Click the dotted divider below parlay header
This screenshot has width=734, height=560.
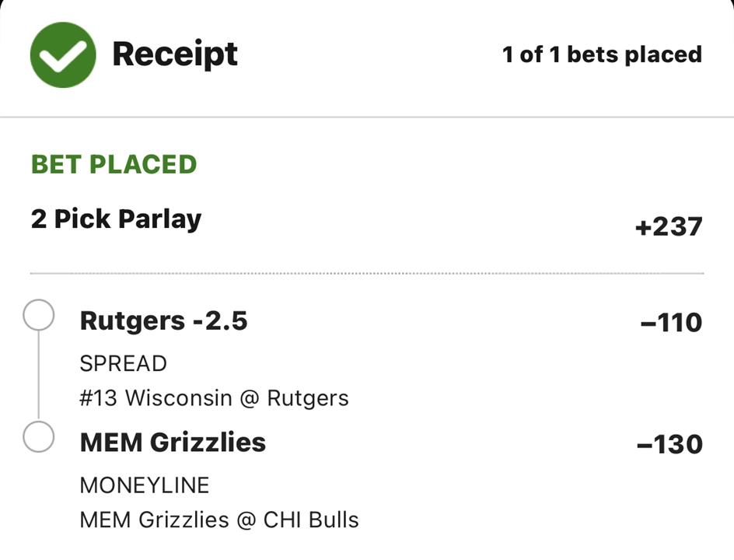(367, 273)
